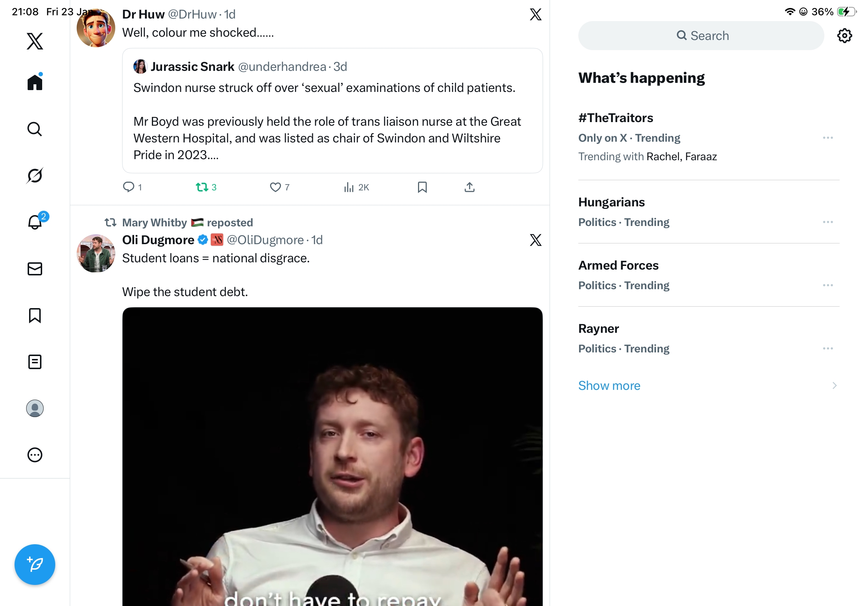Repost Dr Huw's post
This screenshot has height=606, width=868.
click(x=202, y=187)
